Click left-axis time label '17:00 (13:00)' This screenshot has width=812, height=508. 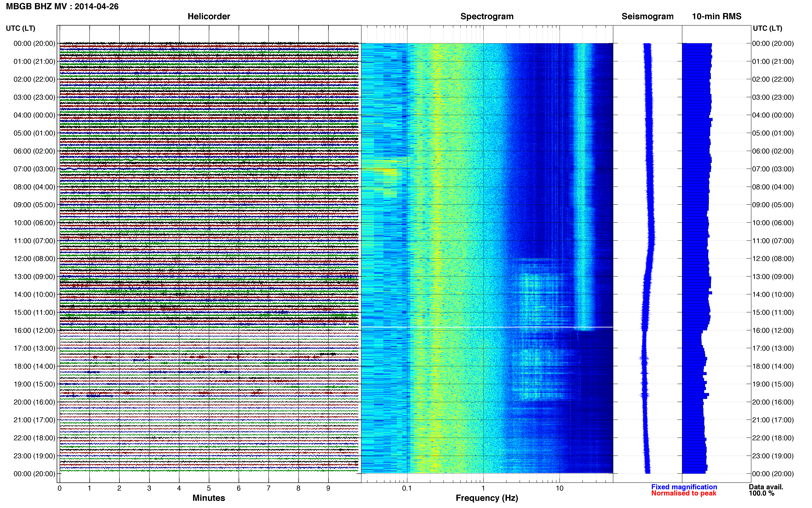click(x=34, y=348)
